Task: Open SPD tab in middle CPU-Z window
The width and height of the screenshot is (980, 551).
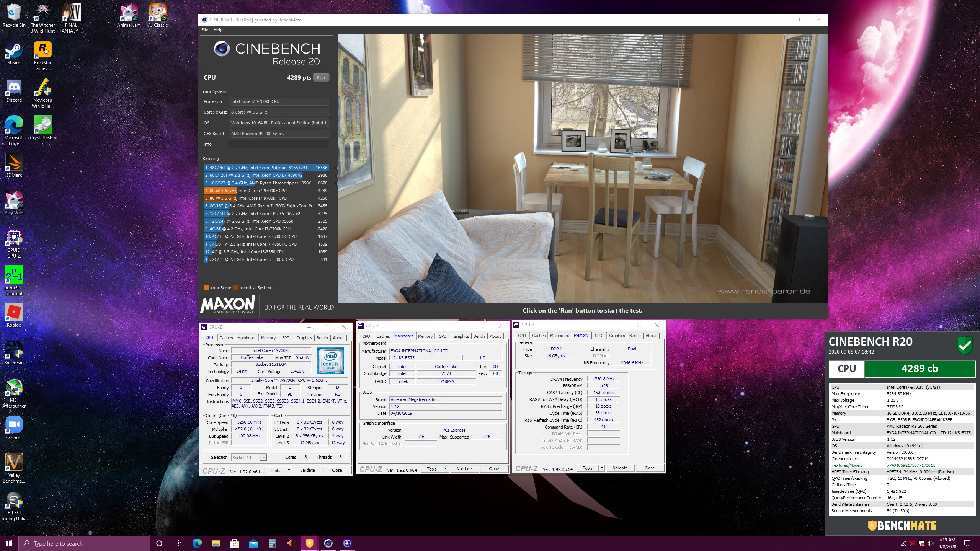Action: tap(443, 336)
